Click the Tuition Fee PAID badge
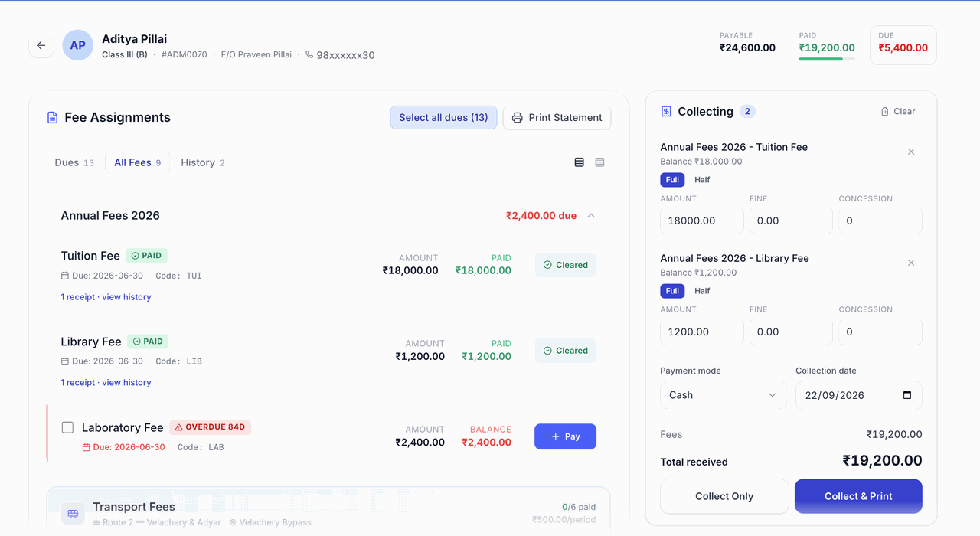This screenshot has width=980, height=536. [x=146, y=256]
